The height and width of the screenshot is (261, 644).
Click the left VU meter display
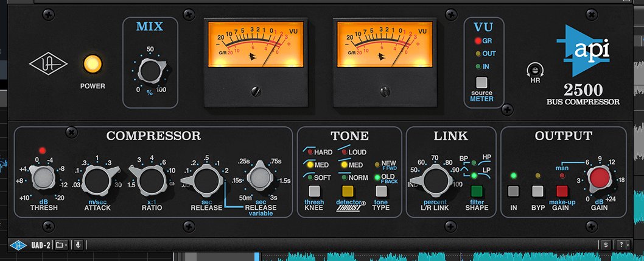(256, 45)
